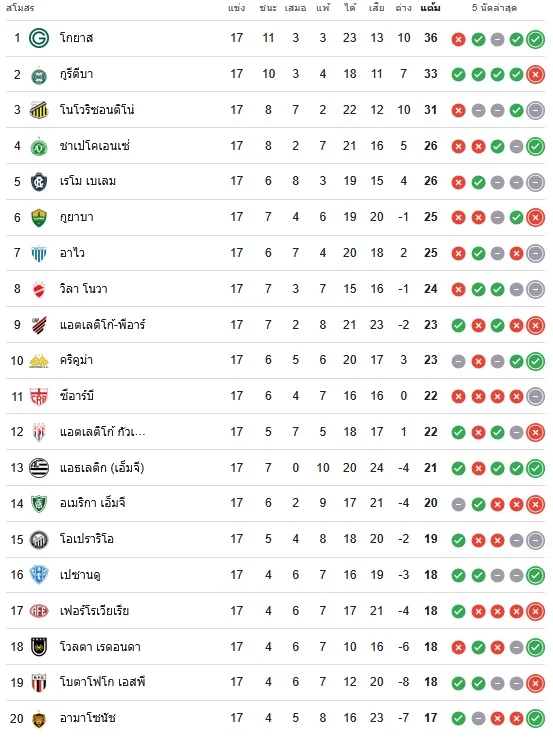Click the Athletico Paranaense red-black crest
Screen dimensions: 553x737
tap(39, 325)
